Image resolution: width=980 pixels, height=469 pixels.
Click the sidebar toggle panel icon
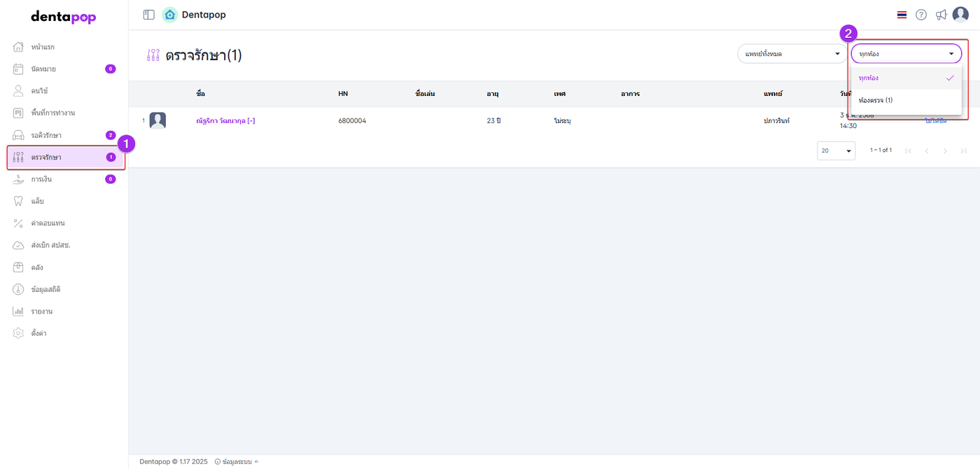pos(148,15)
